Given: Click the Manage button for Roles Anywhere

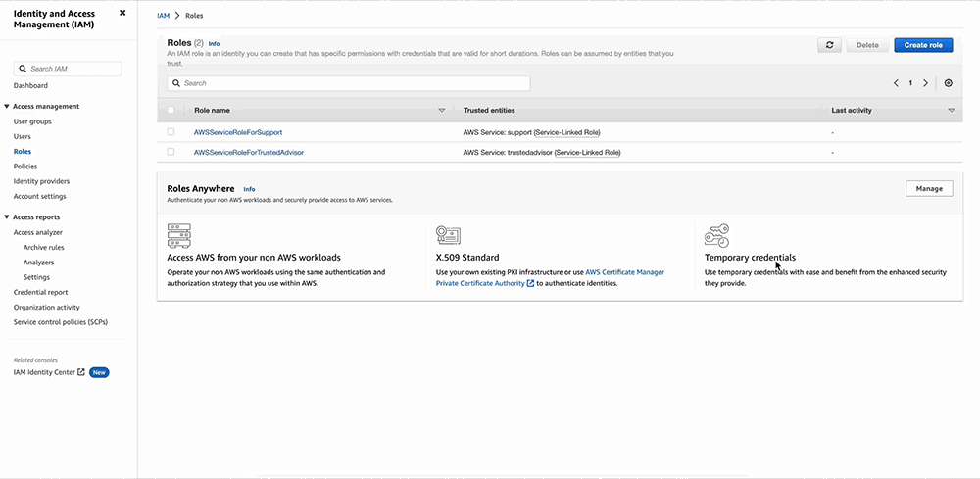Looking at the screenshot, I should click(929, 189).
